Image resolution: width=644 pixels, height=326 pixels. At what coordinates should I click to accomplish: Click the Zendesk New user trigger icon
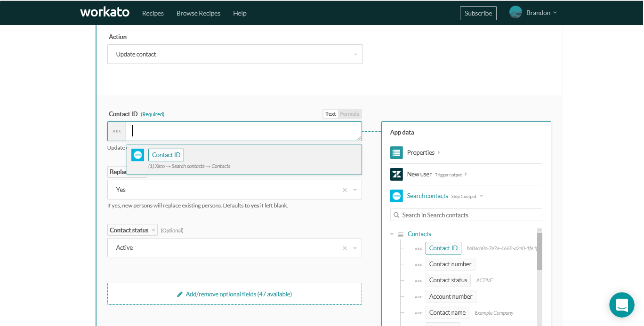(396, 174)
